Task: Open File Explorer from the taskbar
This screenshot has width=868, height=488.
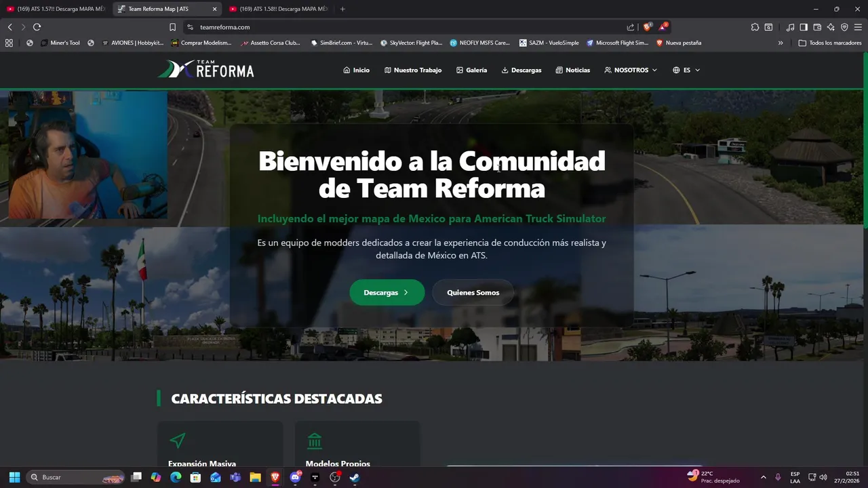Action: pyautogui.click(x=255, y=477)
